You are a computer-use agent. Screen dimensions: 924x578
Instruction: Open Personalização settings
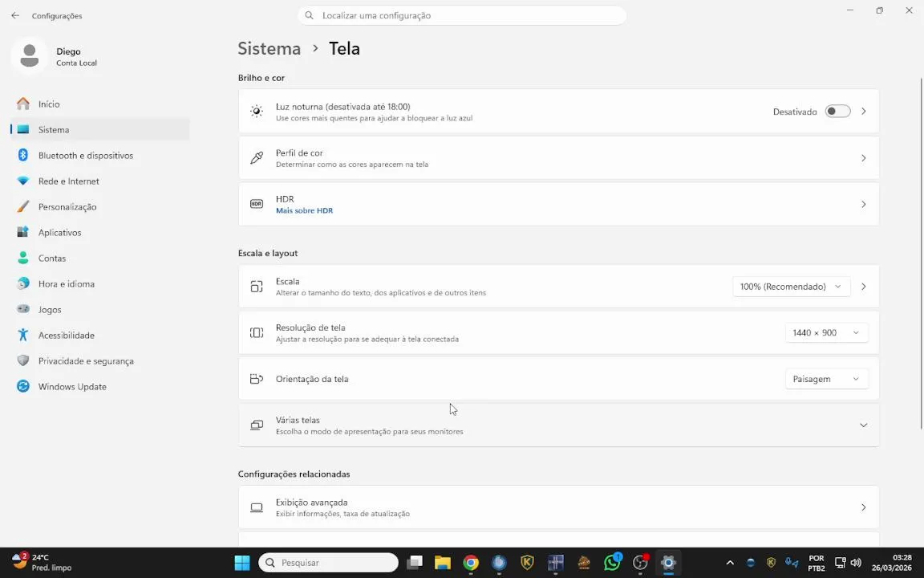point(100,207)
